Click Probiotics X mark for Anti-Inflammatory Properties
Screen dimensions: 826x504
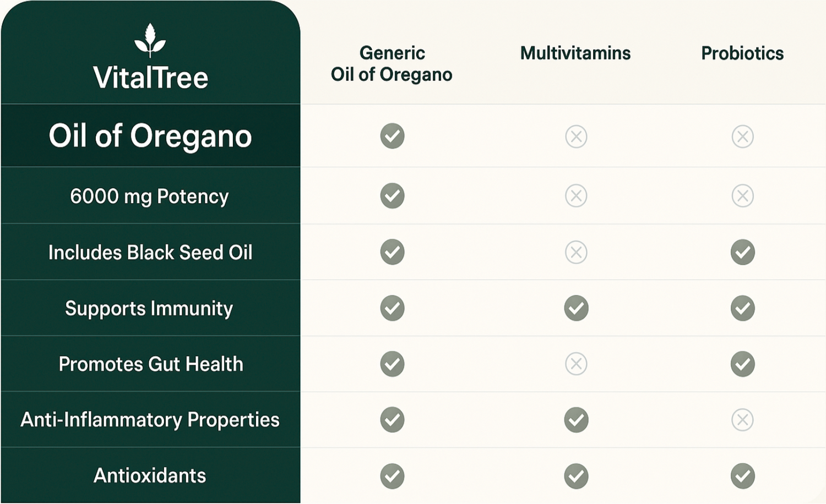click(742, 420)
